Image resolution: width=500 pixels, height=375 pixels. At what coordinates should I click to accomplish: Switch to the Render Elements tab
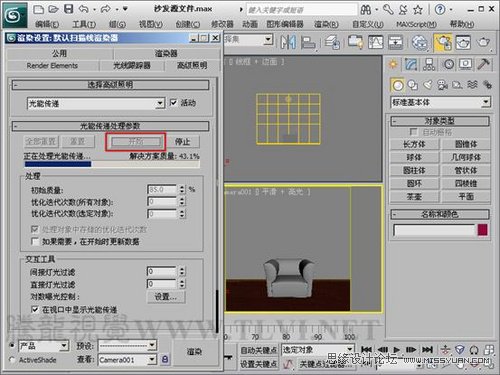click(52, 65)
